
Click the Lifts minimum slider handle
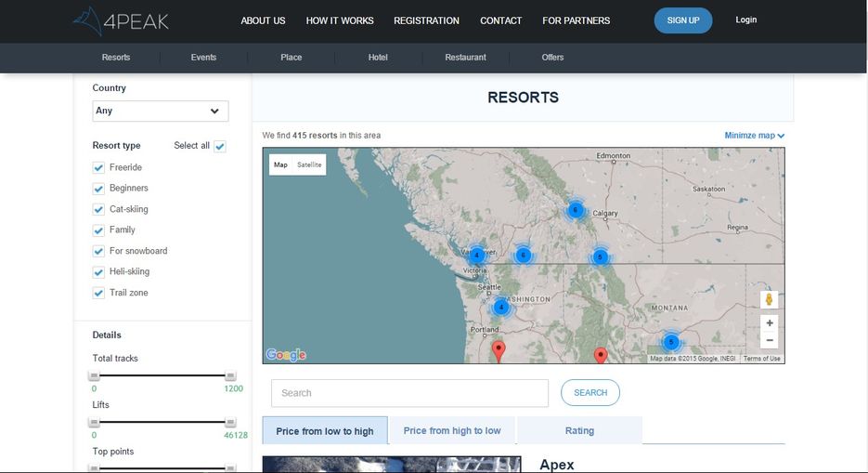[94, 422]
